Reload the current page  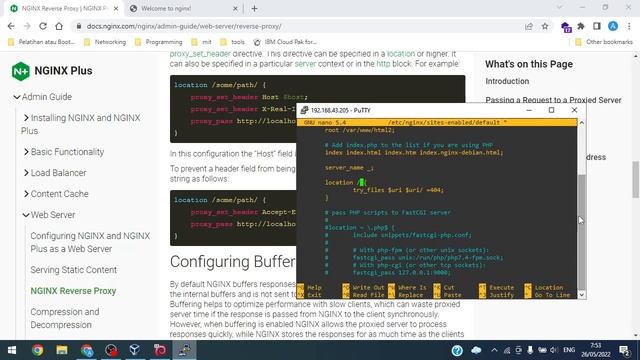coord(43,26)
